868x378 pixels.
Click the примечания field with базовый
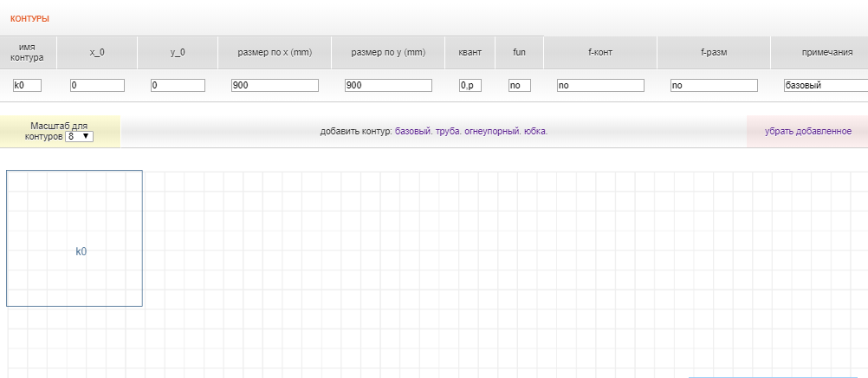(x=825, y=86)
